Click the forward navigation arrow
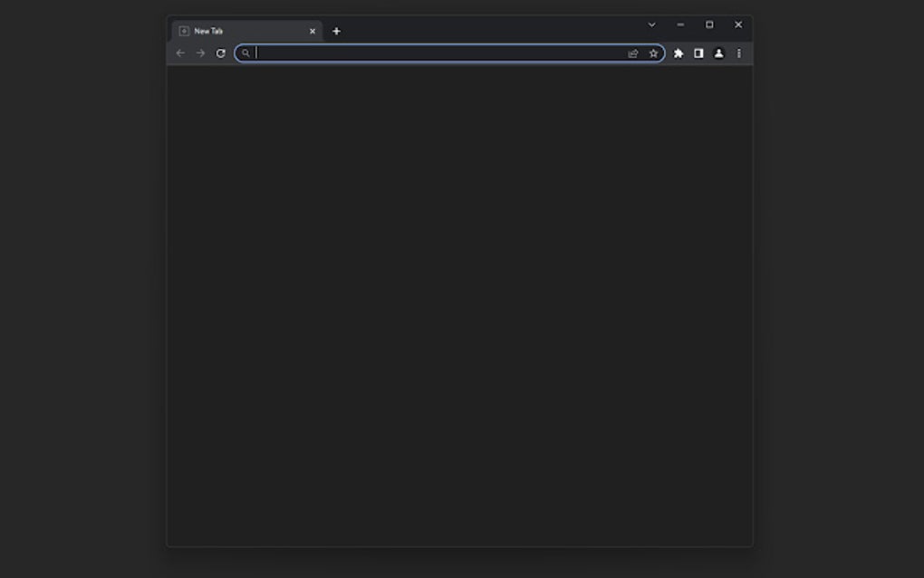This screenshot has height=578, width=924. (199, 53)
